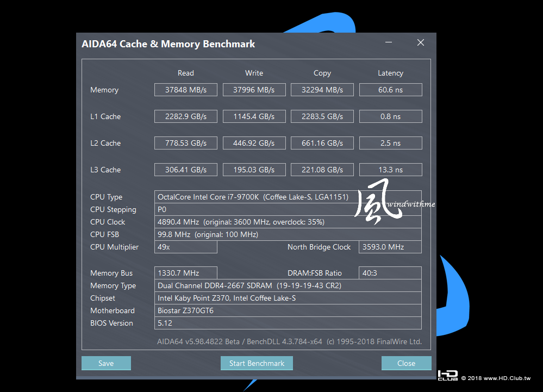This screenshot has height=392, width=543.
Task: Click L1 Cache Latency value 0.8 ns
Action: tap(391, 116)
